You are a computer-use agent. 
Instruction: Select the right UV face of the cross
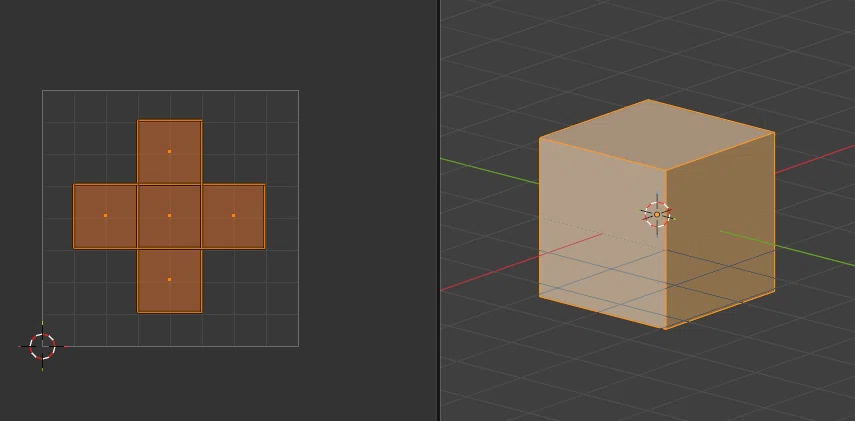click(x=233, y=216)
